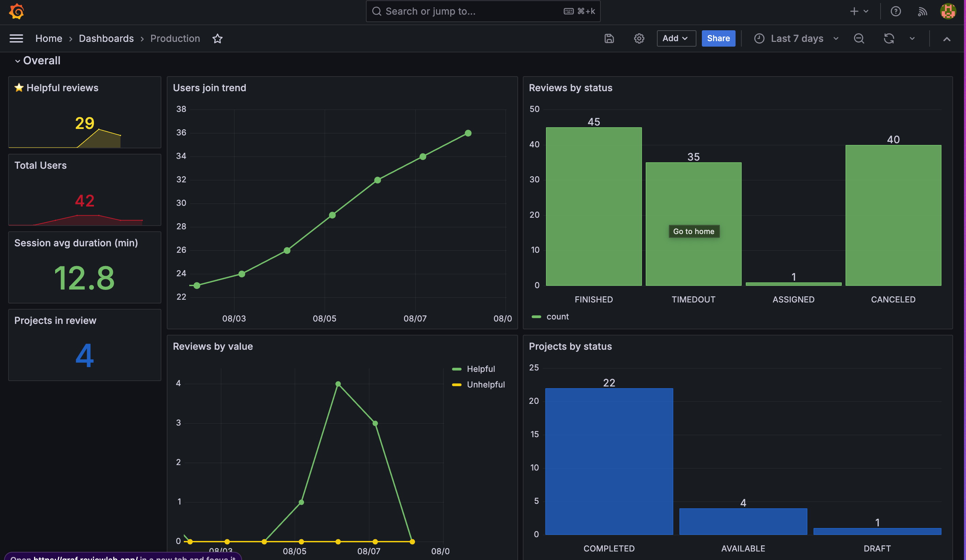The width and height of the screenshot is (966, 560).
Task: Click the zoom out time range icon
Action: 859,38
